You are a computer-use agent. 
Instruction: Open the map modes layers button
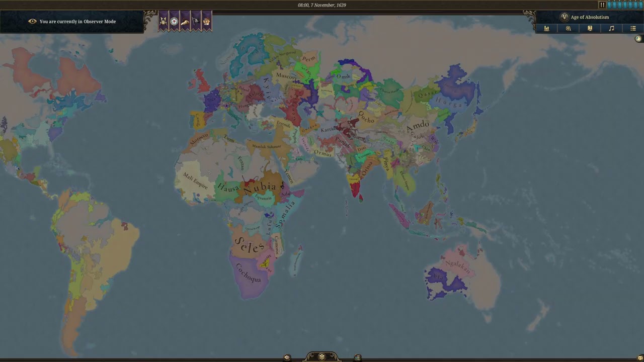322,357
